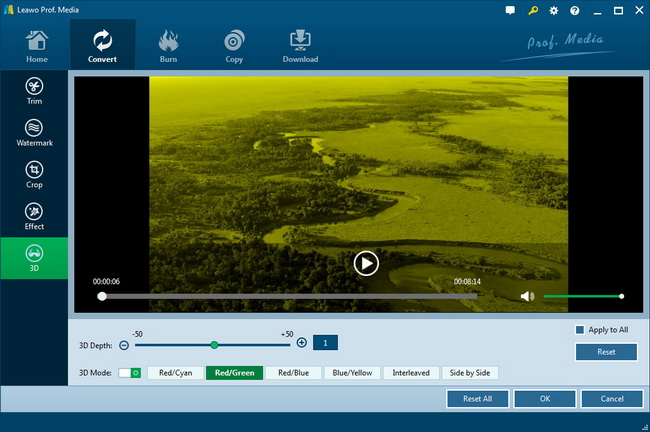This screenshot has height=432, width=650.
Task: Increase 3D depth with plus button
Action: point(301,343)
